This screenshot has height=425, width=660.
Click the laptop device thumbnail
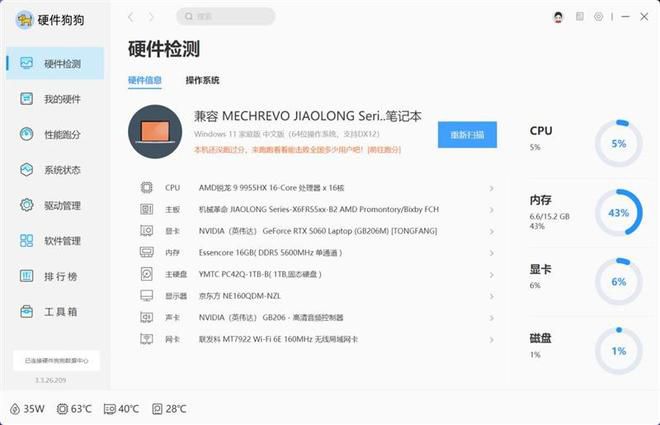155,132
